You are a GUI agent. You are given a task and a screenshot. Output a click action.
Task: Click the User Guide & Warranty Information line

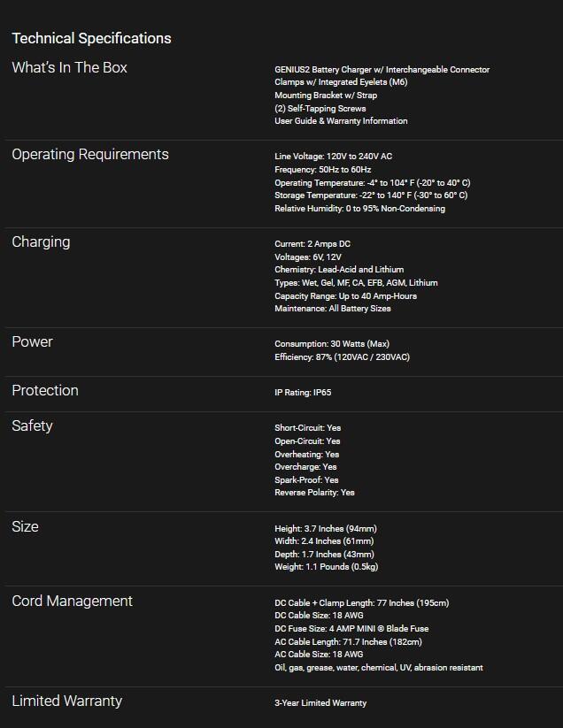pyautogui.click(x=341, y=121)
